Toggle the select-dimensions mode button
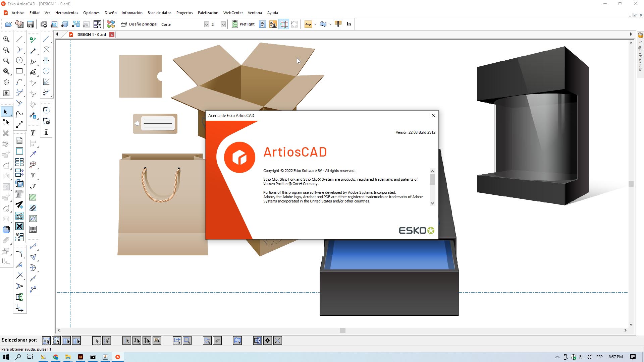The image size is (644, 362). click(147, 341)
